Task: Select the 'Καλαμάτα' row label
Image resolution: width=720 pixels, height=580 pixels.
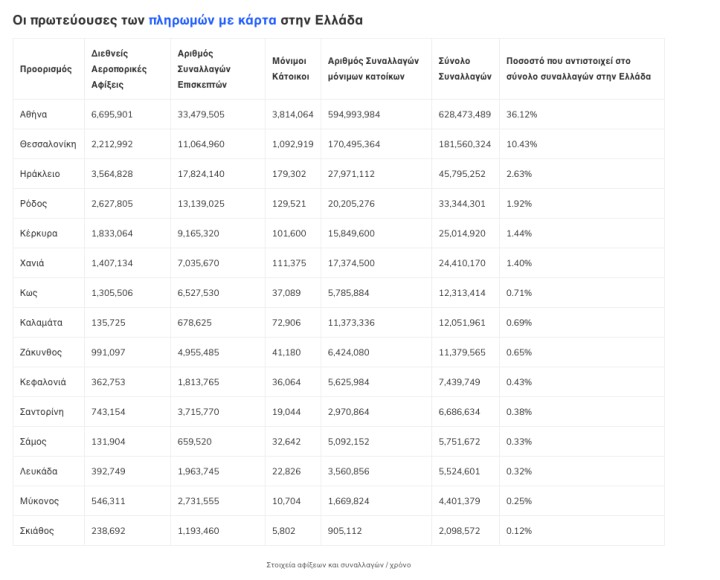Action: [x=41, y=322]
